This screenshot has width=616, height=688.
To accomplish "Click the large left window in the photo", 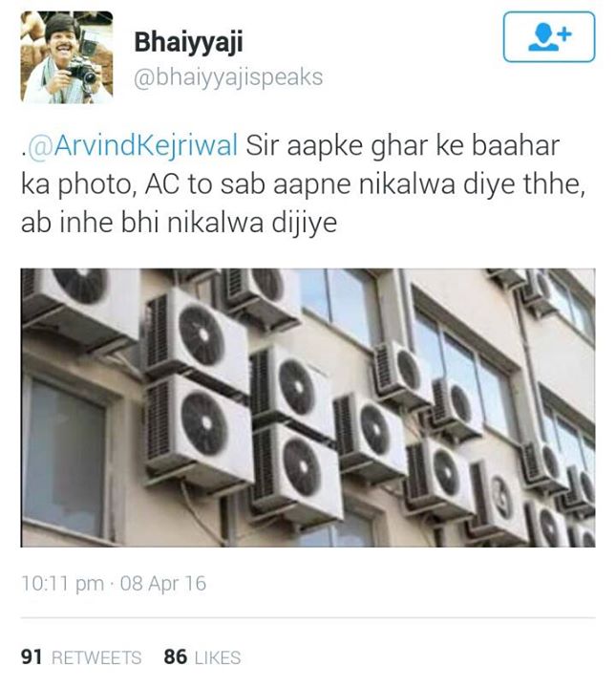I will click(64, 457).
